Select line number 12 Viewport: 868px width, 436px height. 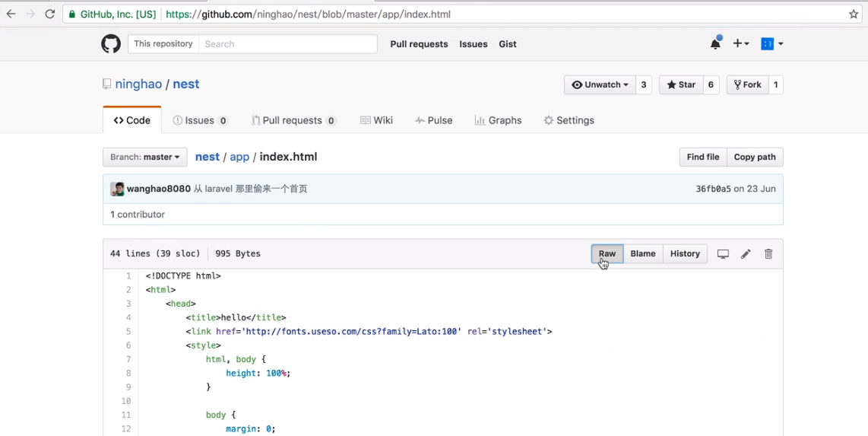(x=126, y=429)
